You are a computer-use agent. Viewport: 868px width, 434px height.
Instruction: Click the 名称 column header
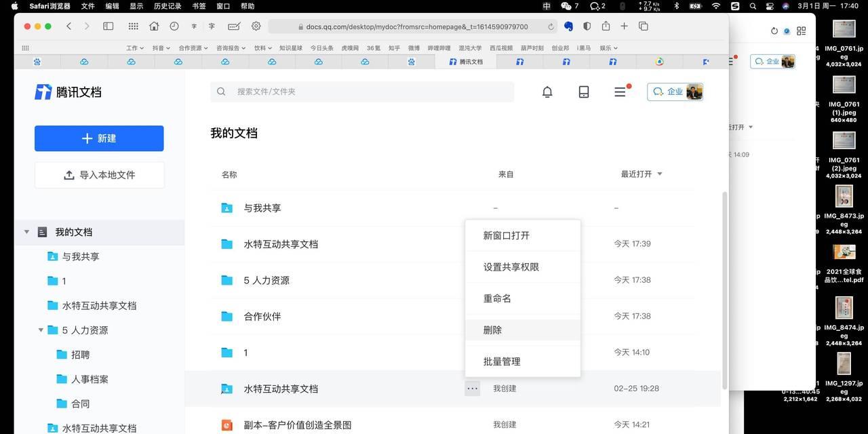point(229,174)
